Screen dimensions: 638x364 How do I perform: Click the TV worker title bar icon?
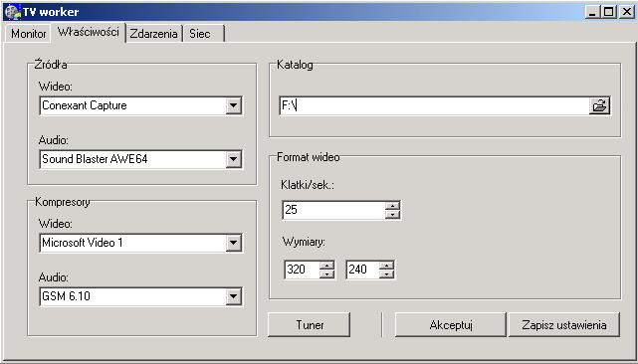click(13, 12)
